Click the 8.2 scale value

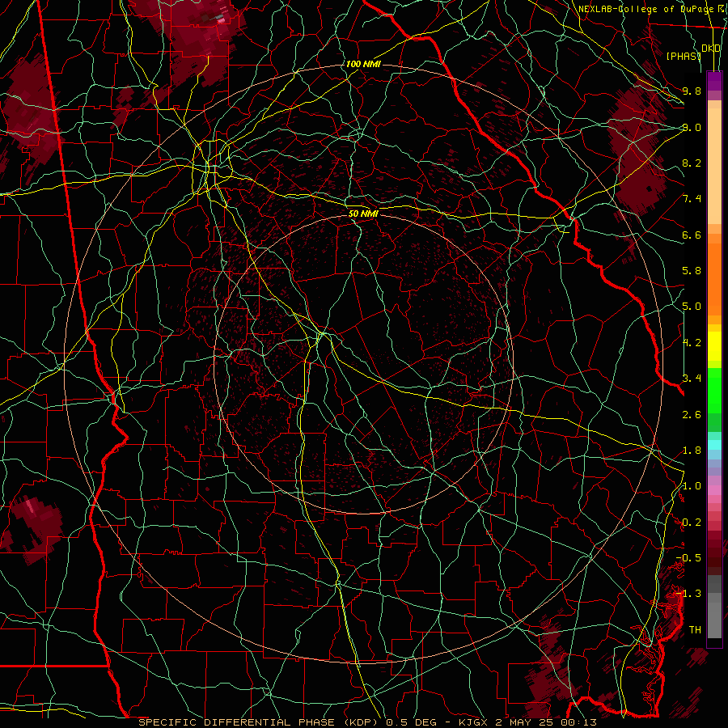(x=692, y=163)
